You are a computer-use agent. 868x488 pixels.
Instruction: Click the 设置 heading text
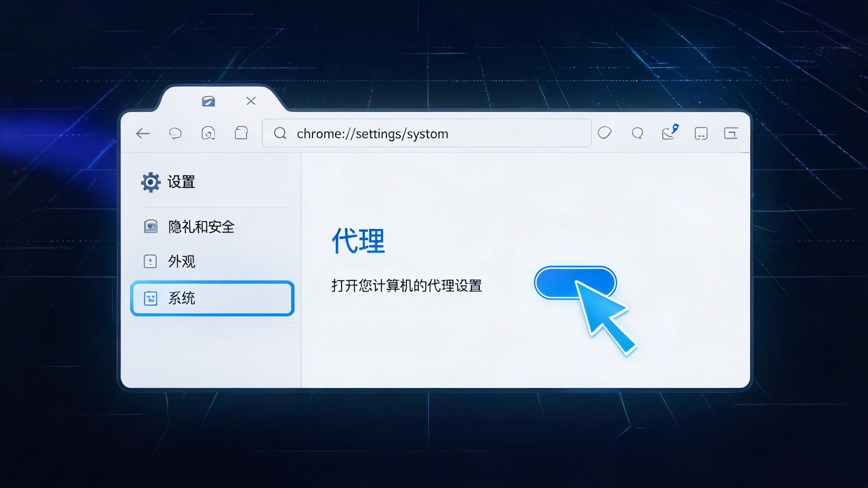pyautogui.click(x=181, y=182)
